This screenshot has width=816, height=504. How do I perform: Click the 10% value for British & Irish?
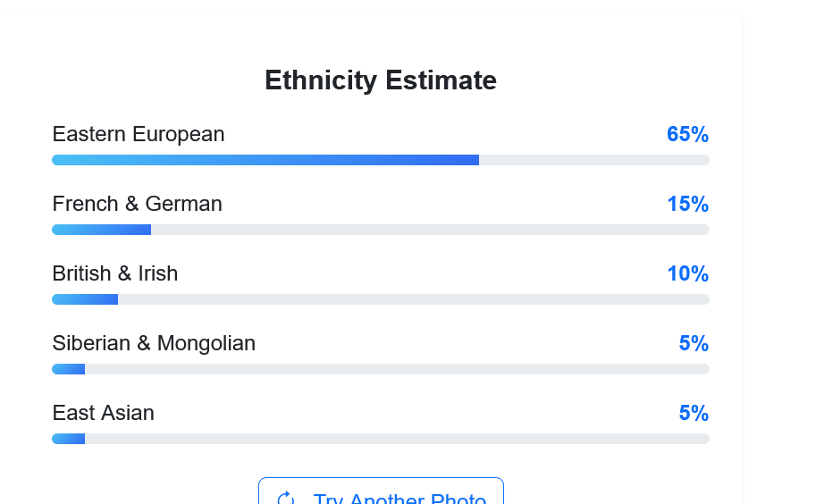point(687,273)
